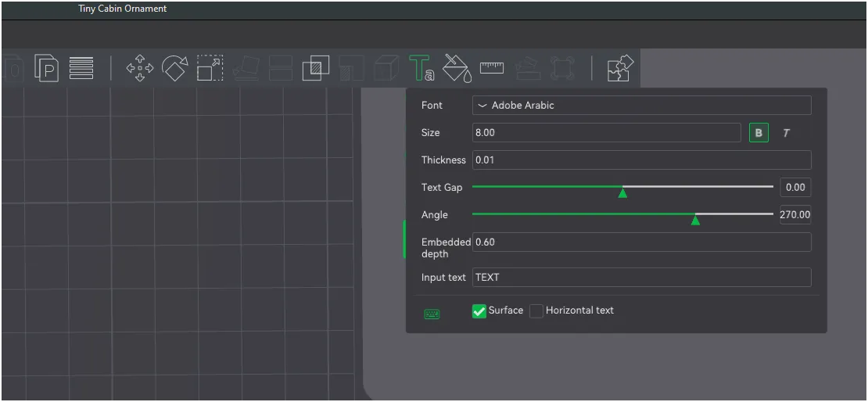Toggle Italic text style button
868x402 pixels.
[786, 133]
